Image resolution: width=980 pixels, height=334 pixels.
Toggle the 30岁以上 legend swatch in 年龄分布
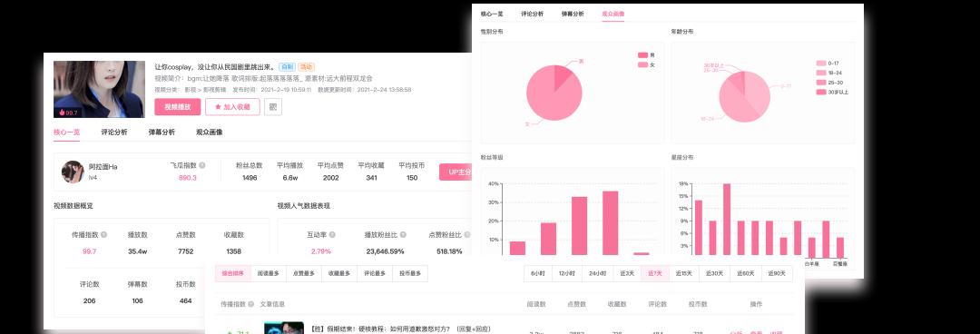(821, 92)
